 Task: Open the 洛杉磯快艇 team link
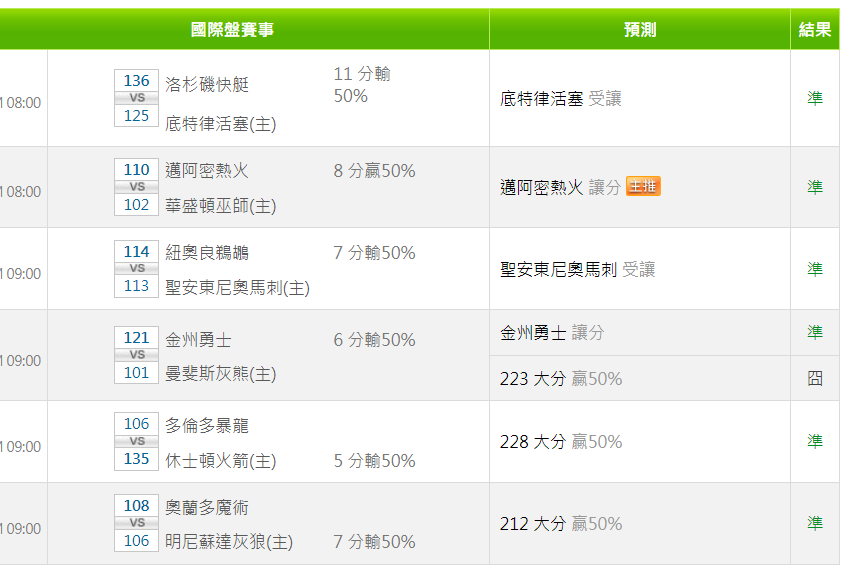click(207, 85)
